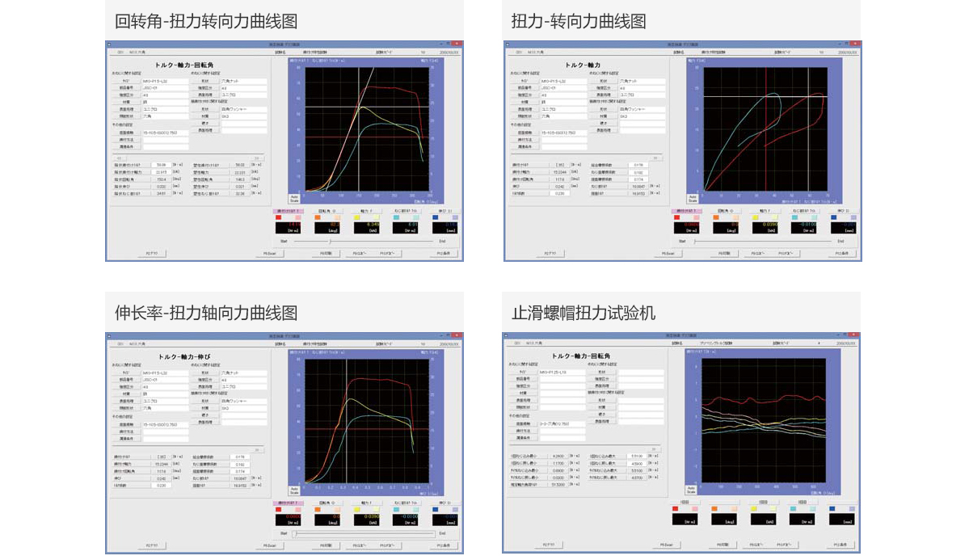Click the トルク-軸力 heading in the 扭力-转向力 window

click(582, 65)
